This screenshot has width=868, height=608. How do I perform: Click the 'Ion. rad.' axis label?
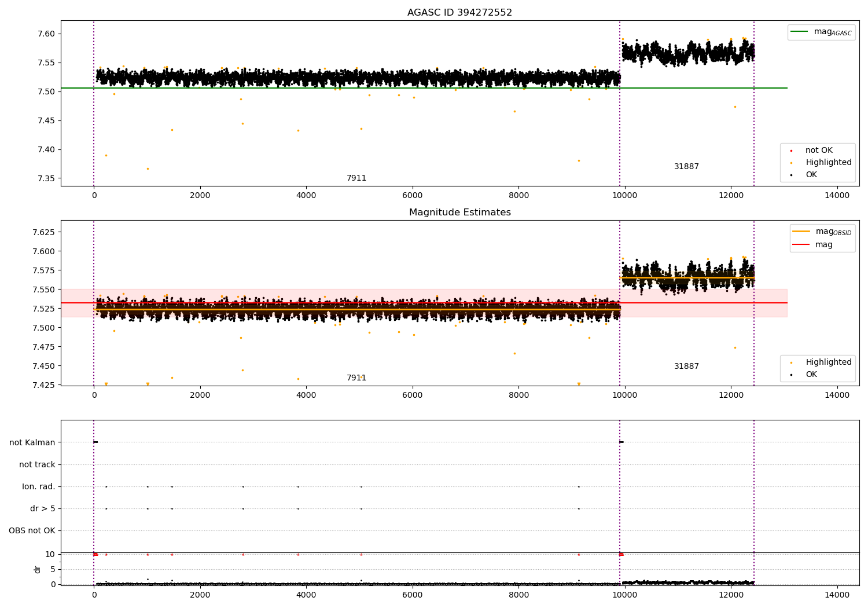(x=39, y=486)
